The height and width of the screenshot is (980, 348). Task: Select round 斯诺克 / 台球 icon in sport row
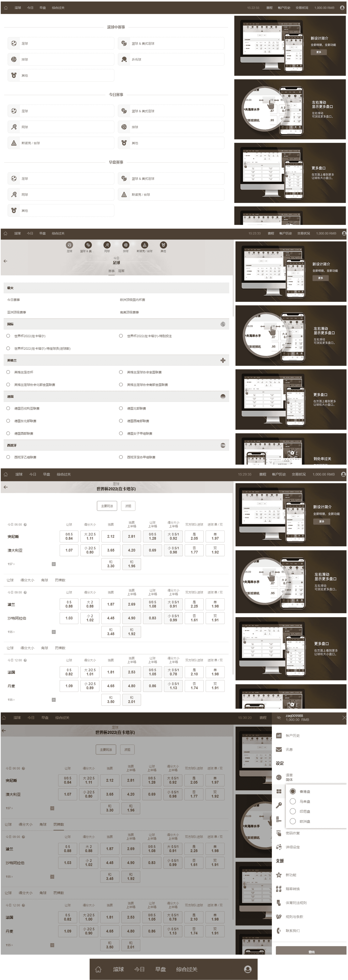pos(144,245)
